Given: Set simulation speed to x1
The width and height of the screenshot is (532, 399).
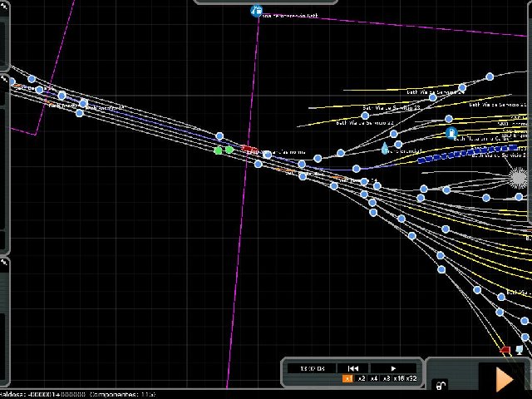Looking at the screenshot, I should pyautogui.click(x=348, y=379).
